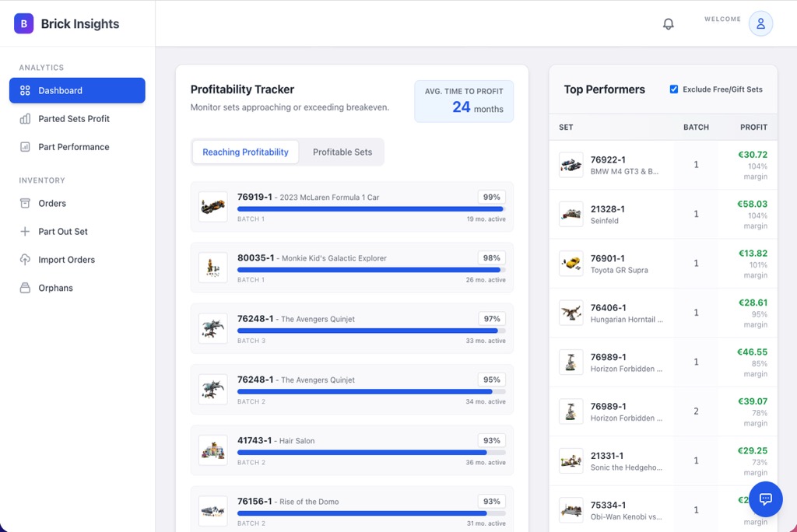This screenshot has height=532, width=797.
Task: Click the Hair Salon set thumbnail
Action: (212, 450)
